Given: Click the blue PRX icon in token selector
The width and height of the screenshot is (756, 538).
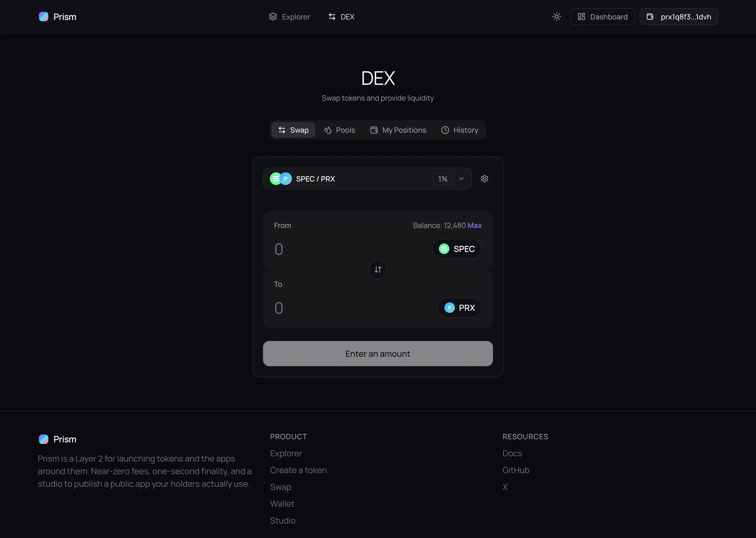Looking at the screenshot, I should (x=449, y=308).
